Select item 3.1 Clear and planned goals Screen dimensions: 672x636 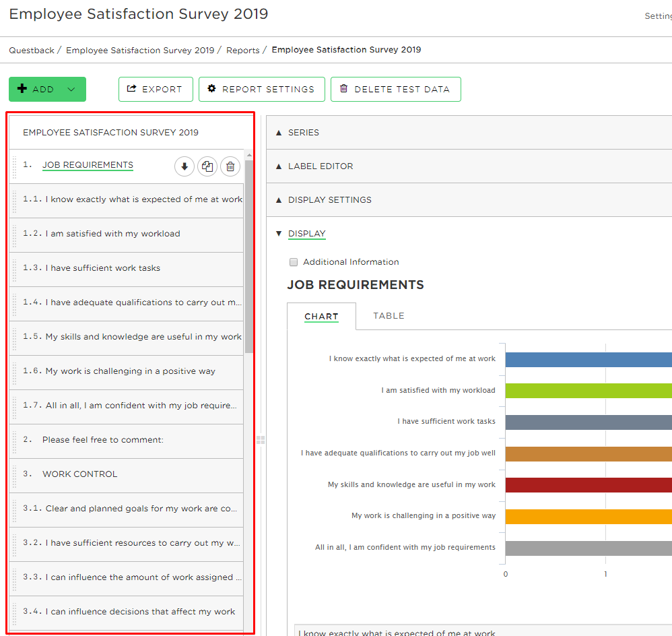coord(127,510)
